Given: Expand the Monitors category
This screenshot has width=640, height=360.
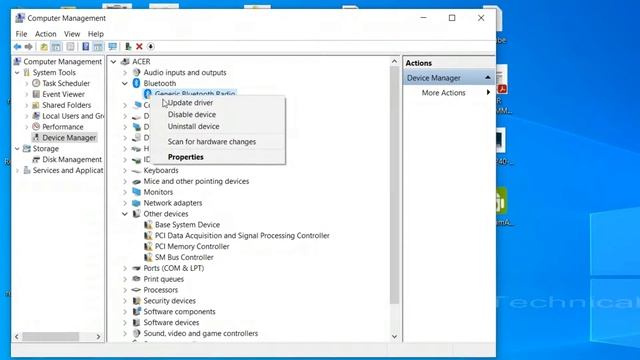Looking at the screenshot, I should (125, 192).
